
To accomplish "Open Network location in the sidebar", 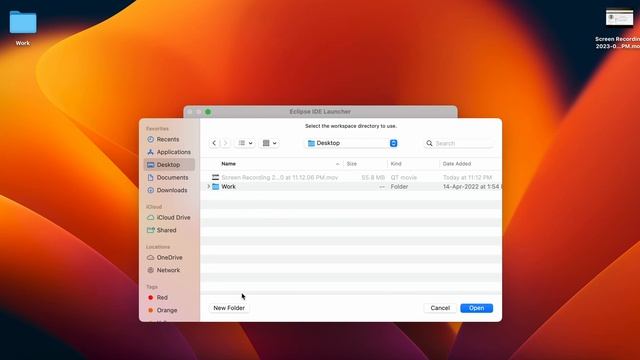I will pos(168,270).
